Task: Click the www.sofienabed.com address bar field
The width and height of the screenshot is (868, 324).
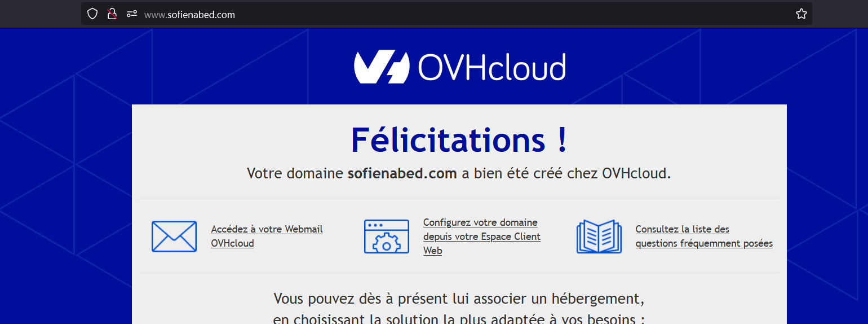Action: (x=395, y=15)
